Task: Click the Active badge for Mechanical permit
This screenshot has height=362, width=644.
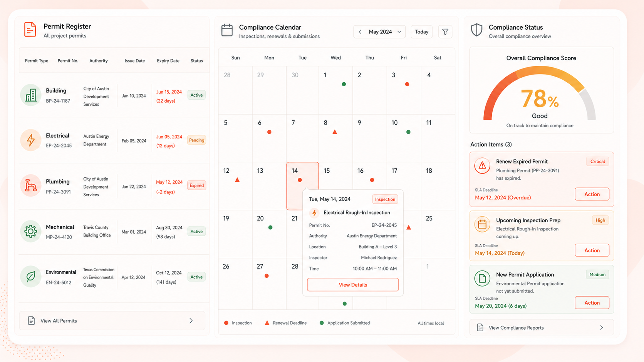Action: click(196, 232)
